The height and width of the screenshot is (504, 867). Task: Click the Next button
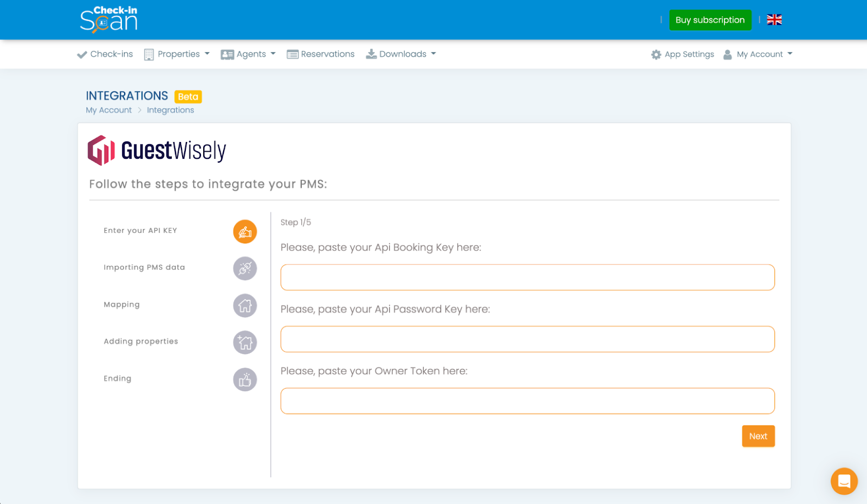tap(758, 436)
